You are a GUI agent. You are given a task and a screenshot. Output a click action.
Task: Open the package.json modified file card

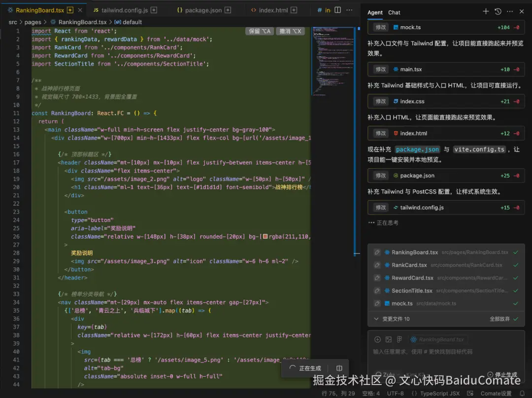446,176
